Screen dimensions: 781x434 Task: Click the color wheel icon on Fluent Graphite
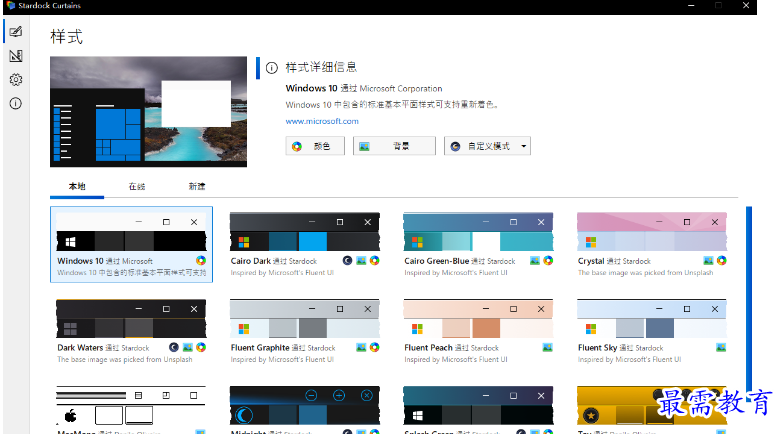[x=375, y=347]
